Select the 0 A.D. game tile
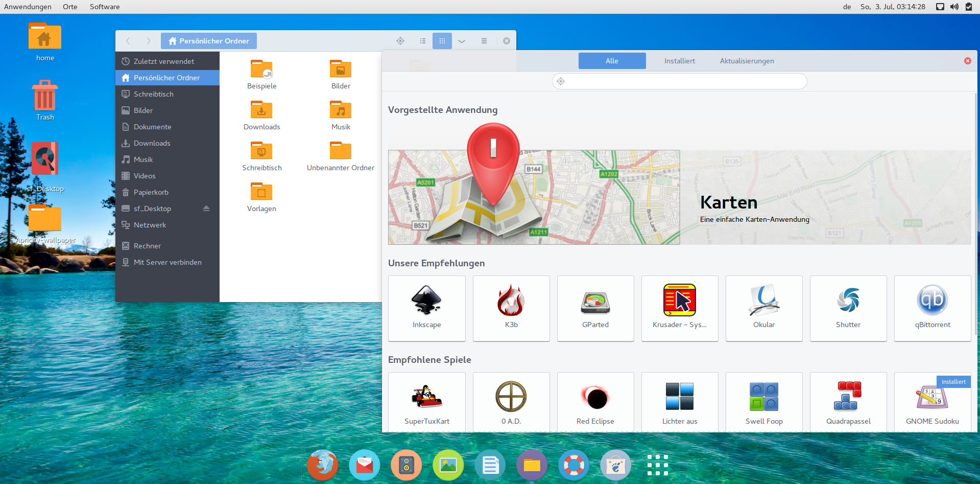Image resolution: width=980 pixels, height=484 pixels. coord(511,402)
